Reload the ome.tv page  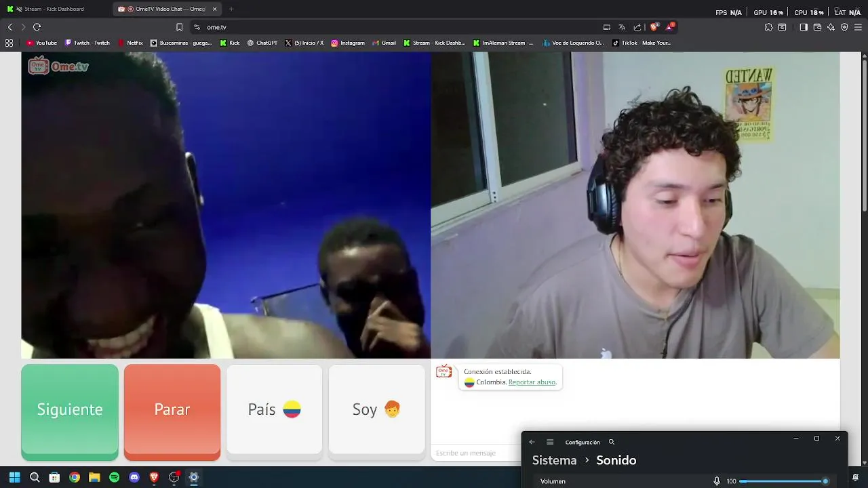pos(37,27)
